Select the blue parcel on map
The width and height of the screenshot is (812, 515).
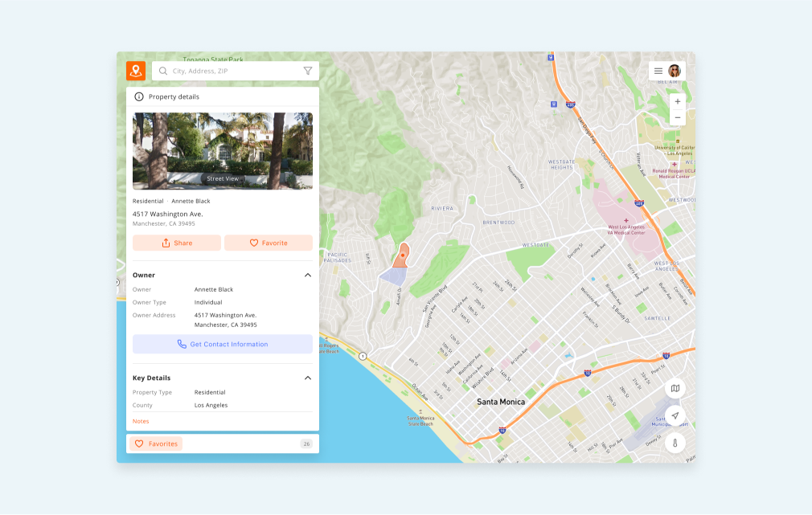pos(394,276)
